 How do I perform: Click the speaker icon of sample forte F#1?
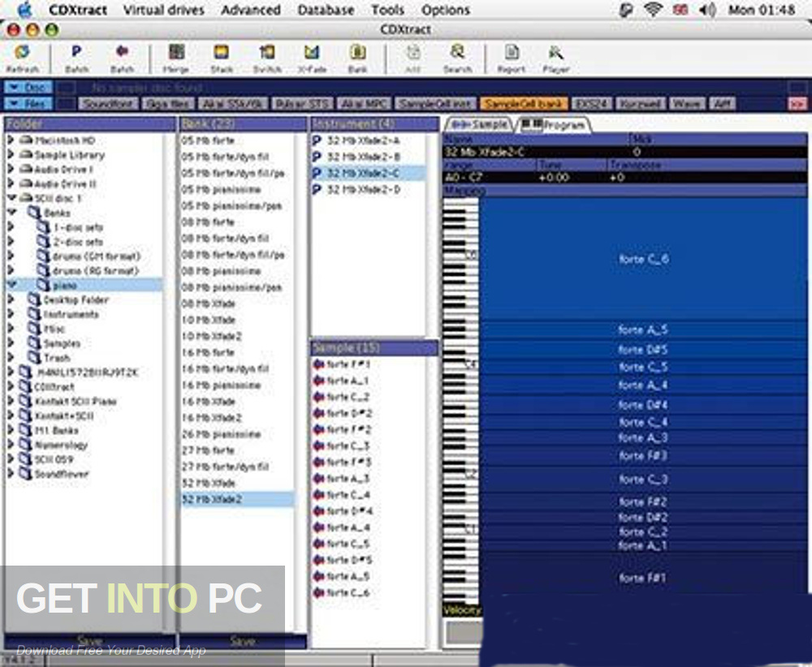click(x=319, y=364)
